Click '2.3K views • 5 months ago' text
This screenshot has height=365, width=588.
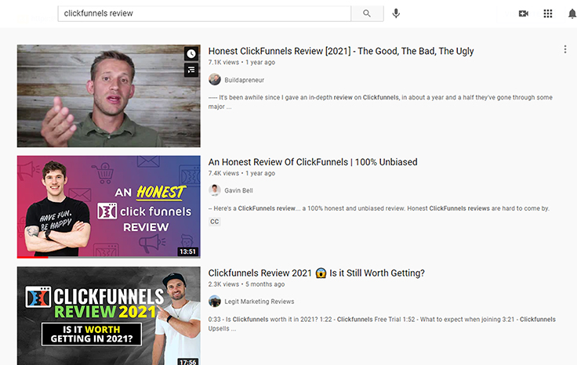coord(246,284)
